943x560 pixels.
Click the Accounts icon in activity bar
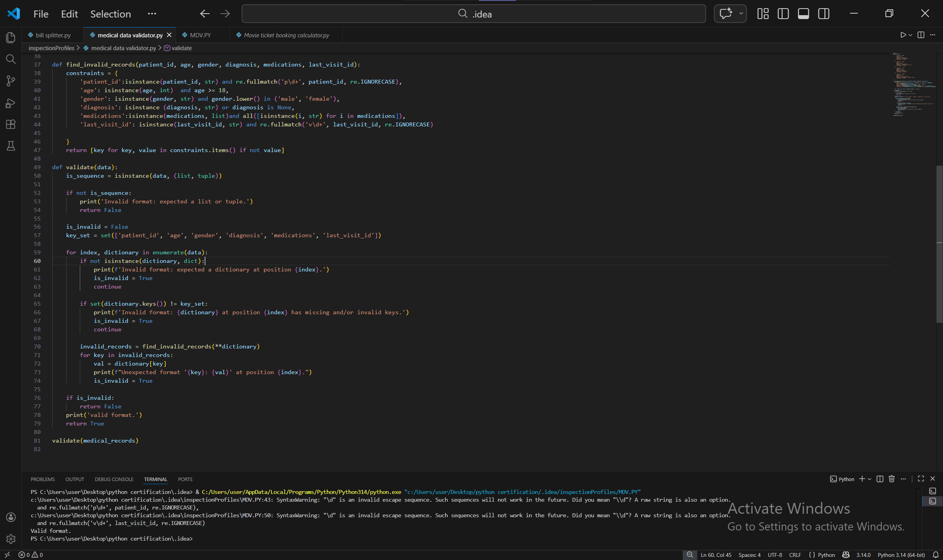pyautogui.click(x=11, y=517)
